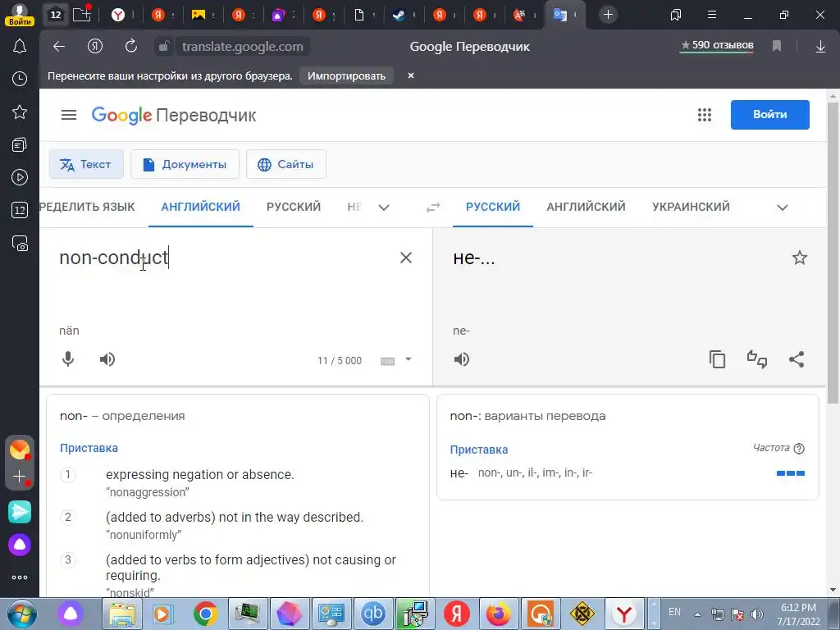The width and height of the screenshot is (840, 630).
Task: Open the Google Translate main menu hamburger
Action: [69, 115]
